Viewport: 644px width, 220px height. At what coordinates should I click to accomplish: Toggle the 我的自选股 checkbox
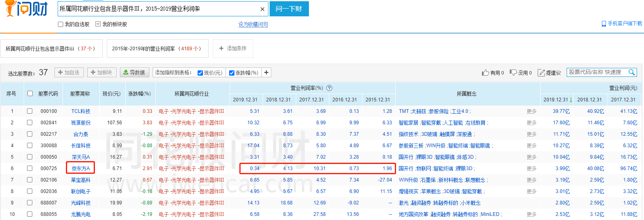(61, 24)
